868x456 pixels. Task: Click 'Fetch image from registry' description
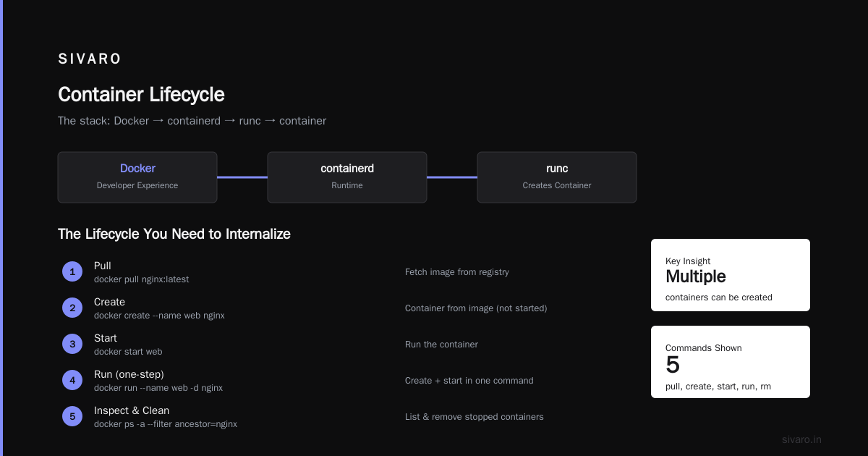point(457,272)
